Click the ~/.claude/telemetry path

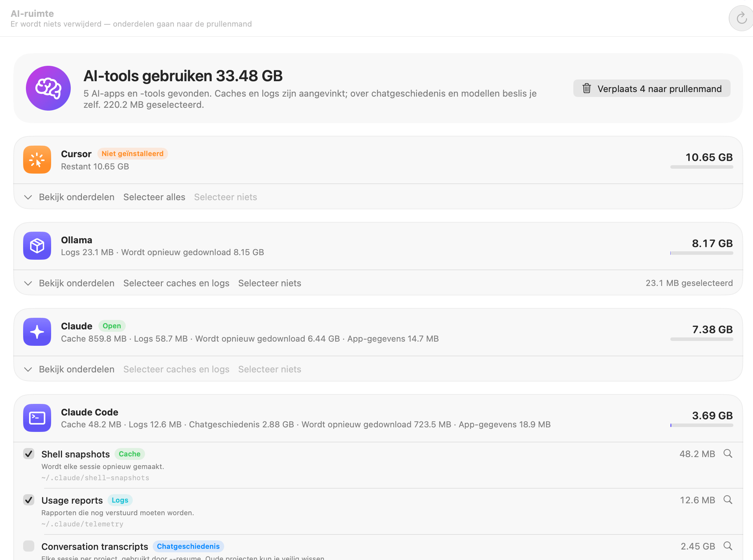pyautogui.click(x=82, y=524)
